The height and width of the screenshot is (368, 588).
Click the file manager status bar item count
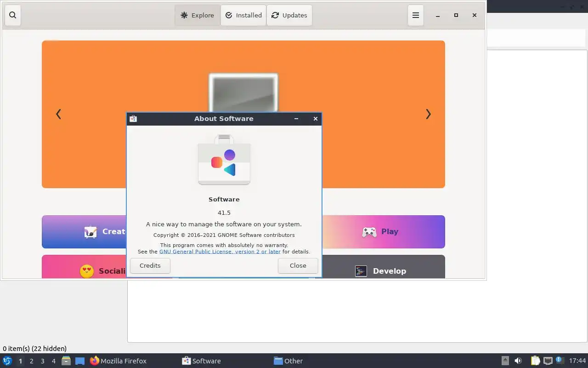pyautogui.click(x=34, y=349)
